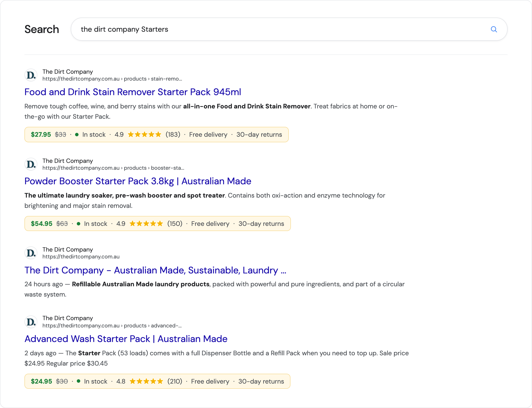Click the Dirt Company favicon above the Food and Drink result
This screenshot has width=532, height=408.
(x=31, y=75)
